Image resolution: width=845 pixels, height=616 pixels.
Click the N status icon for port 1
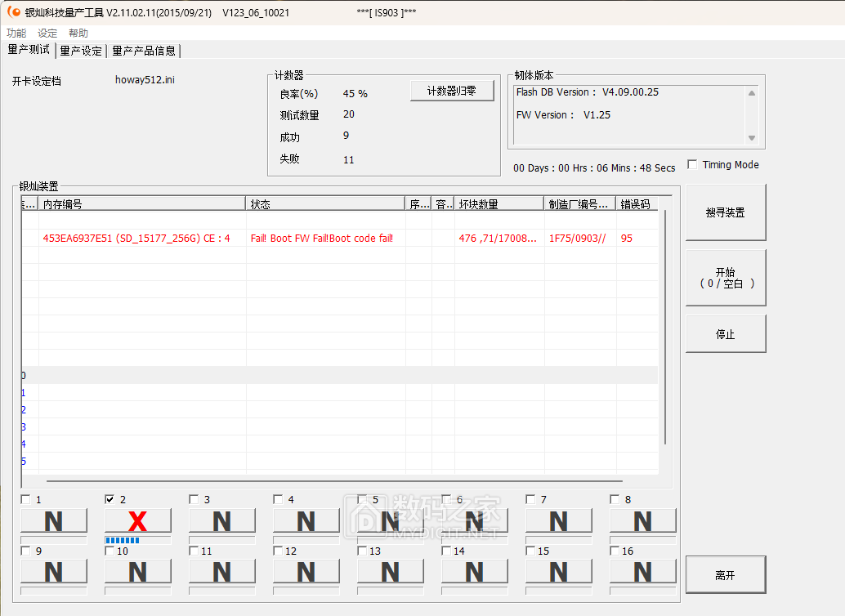coord(53,521)
